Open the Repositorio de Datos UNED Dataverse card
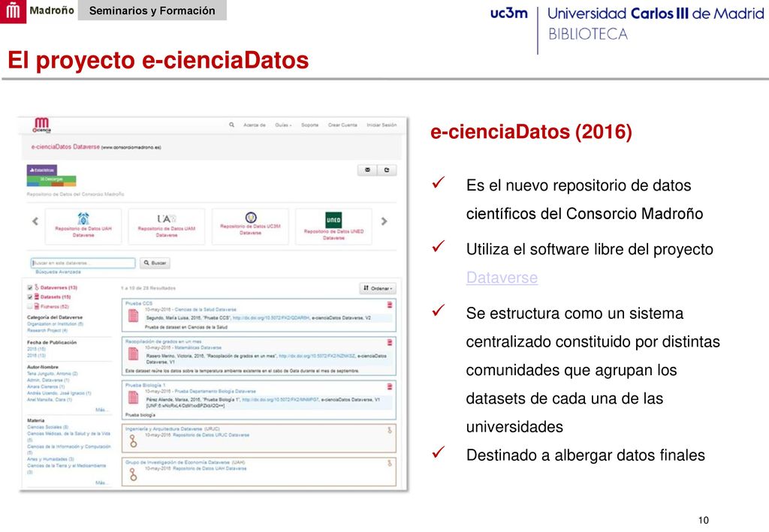769x532 pixels. (x=333, y=226)
